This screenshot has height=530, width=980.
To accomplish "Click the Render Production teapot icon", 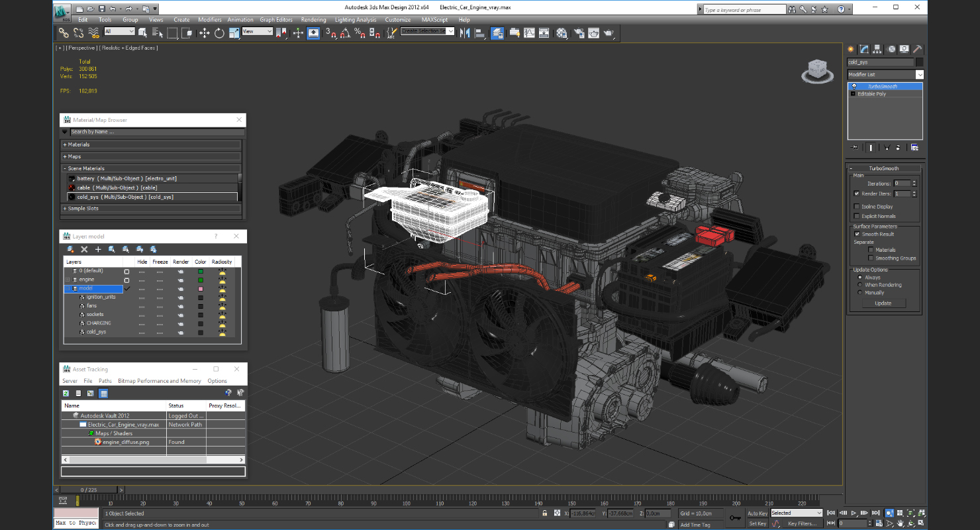I will (x=609, y=32).
